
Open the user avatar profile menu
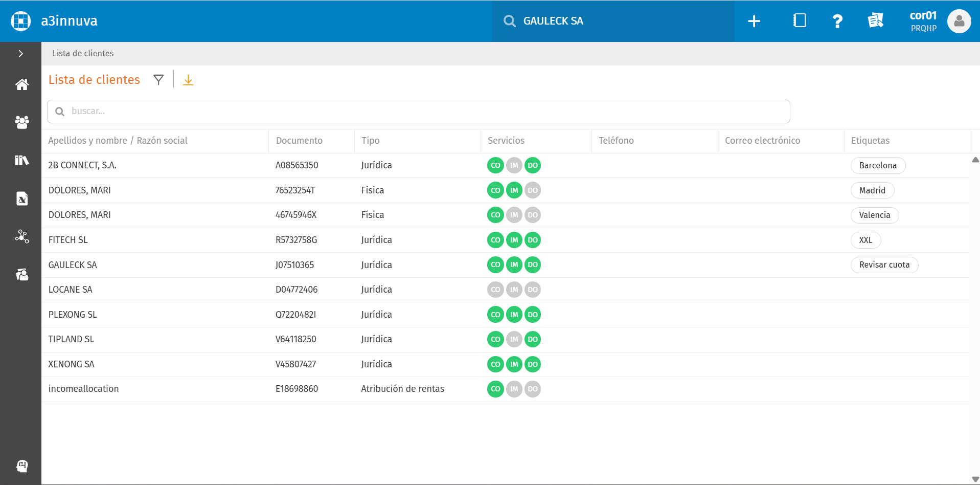tap(959, 21)
